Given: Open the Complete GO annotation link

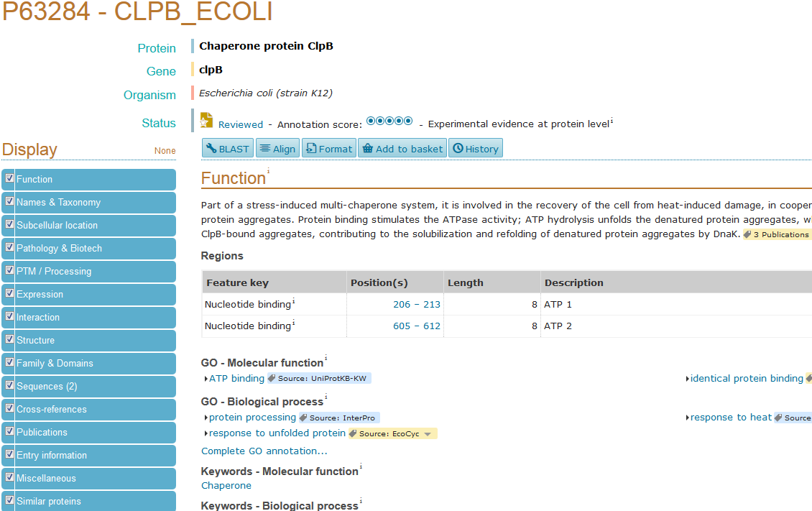Looking at the screenshot, I should (x=264, y=451).
